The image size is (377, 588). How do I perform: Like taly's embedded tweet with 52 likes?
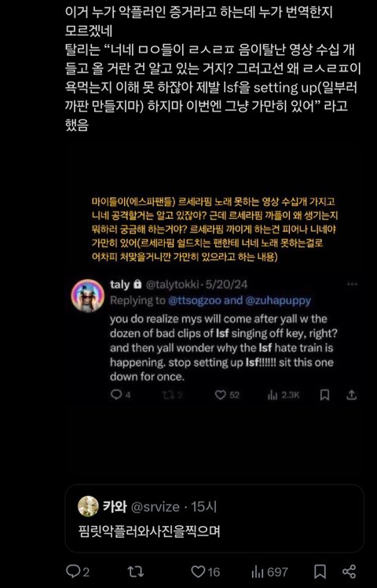(227, 395)
